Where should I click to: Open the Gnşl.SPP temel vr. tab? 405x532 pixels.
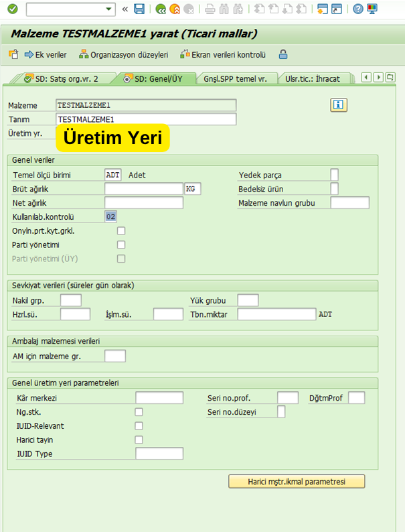coord(235,78)
